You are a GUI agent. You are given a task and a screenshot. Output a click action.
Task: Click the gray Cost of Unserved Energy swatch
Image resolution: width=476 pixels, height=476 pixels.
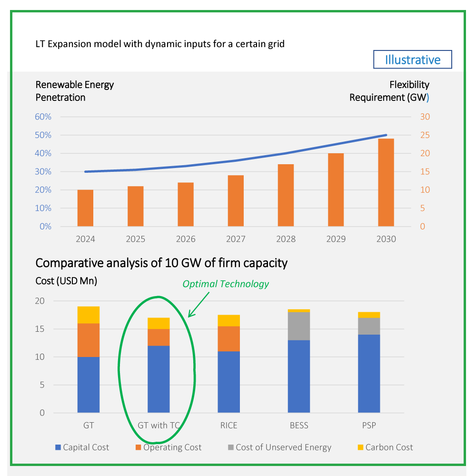pyautogui.click(x=231, y=447)
